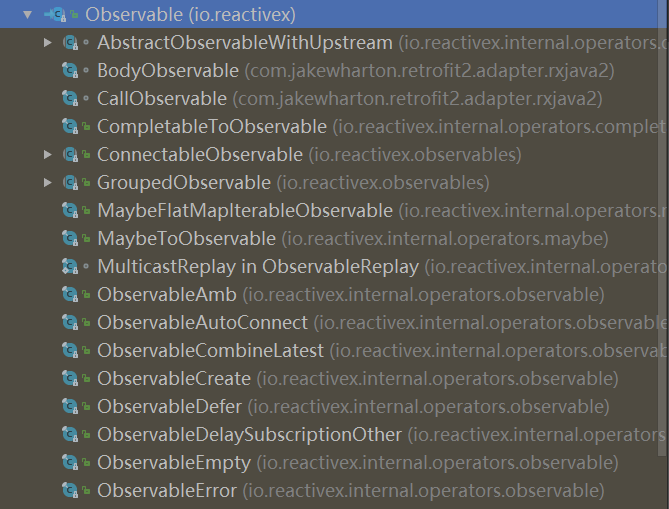Select the ObservableAutoConnect class
The height and width of the screenshot is (509, 669).
tap(203, 323)
